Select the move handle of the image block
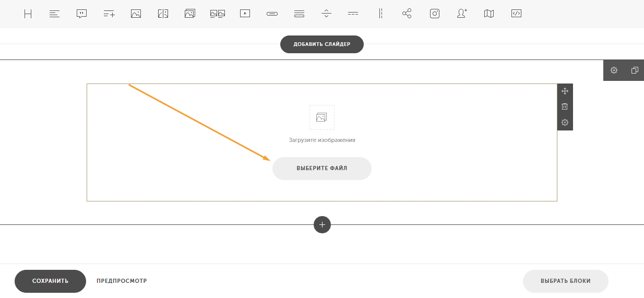Image resolution: width=644 pixels, height=298 pixels. (565, 91)
